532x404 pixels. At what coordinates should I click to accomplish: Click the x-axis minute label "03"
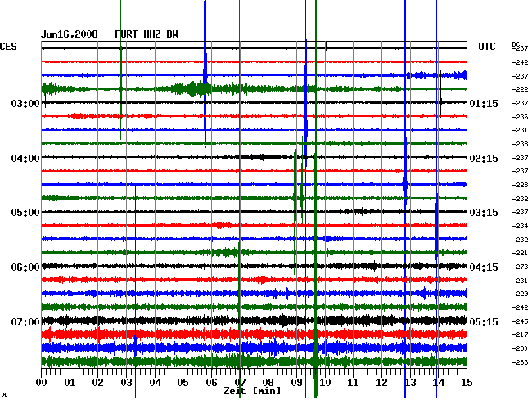(x=127, y=383)
